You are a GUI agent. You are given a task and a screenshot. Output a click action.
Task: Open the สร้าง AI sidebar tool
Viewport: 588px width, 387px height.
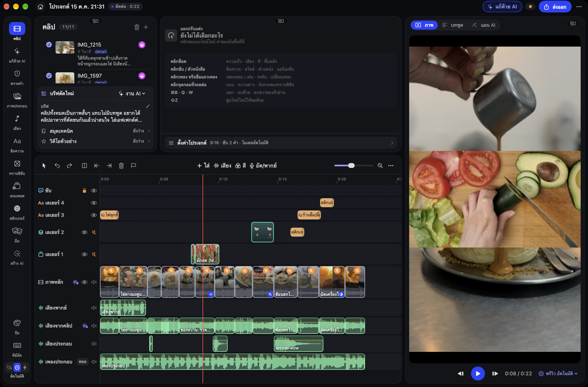coord(17,257)
